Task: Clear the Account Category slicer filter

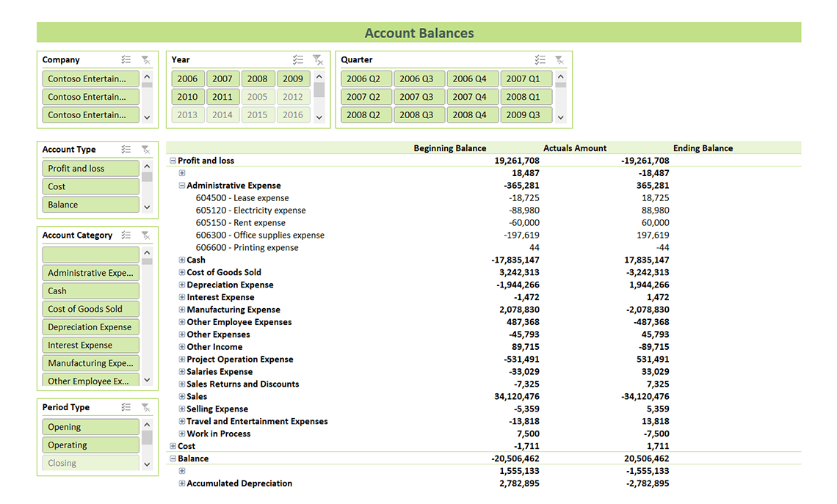Action: coord(145,235)
